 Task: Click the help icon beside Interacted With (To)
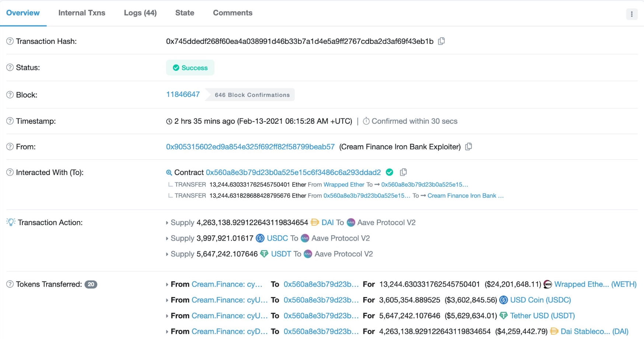click(10, 172)
